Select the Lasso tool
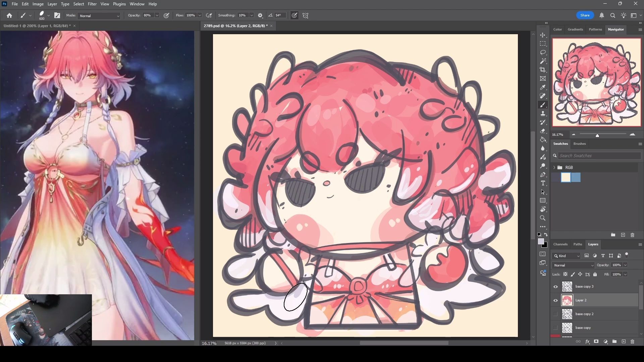The height and width of the screenshot is (362, 644). coord(543,53)
